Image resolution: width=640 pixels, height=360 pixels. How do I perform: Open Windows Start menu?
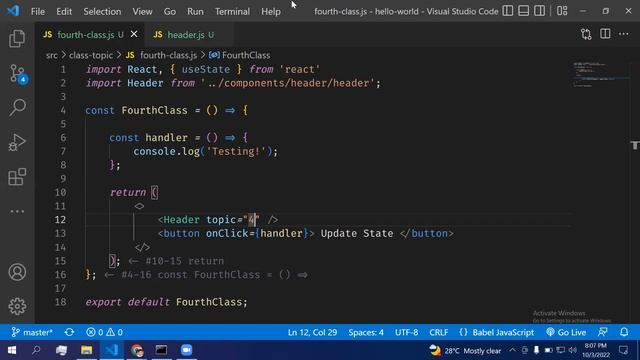11,350
